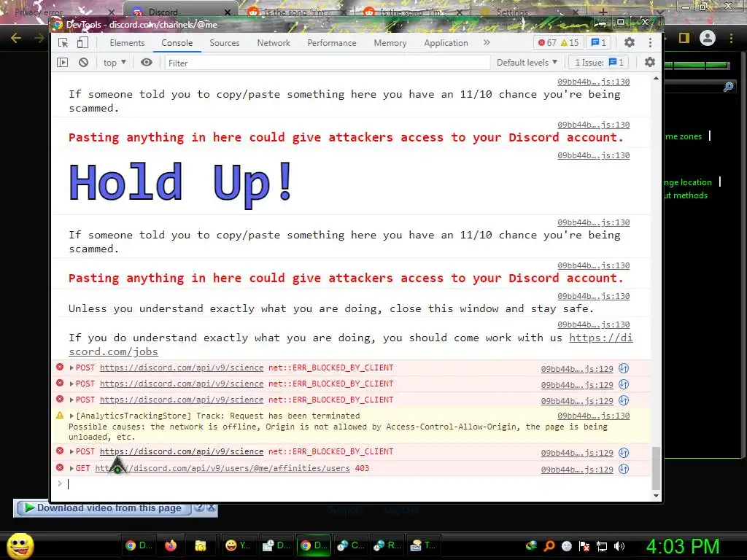Click the warning triangle icon on AnalyticsTrackingStore row

[x=60, y=415]
